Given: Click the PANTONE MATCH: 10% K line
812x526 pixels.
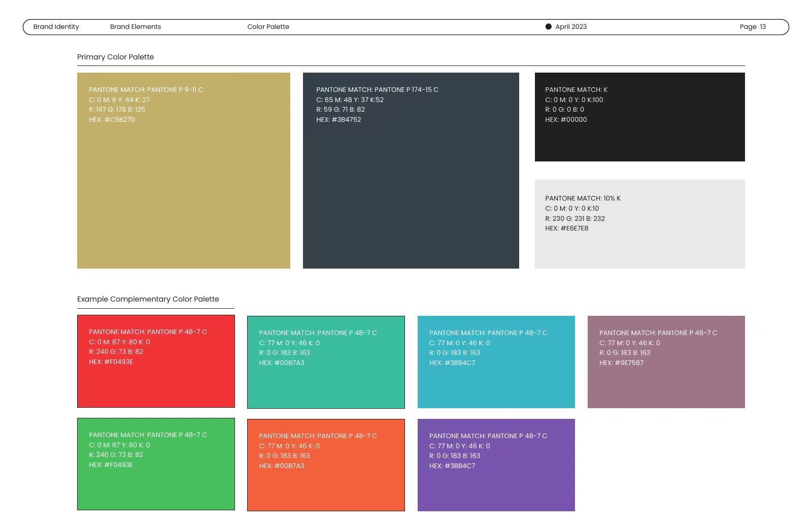Looking at the screenshot, I should (583, 199).
